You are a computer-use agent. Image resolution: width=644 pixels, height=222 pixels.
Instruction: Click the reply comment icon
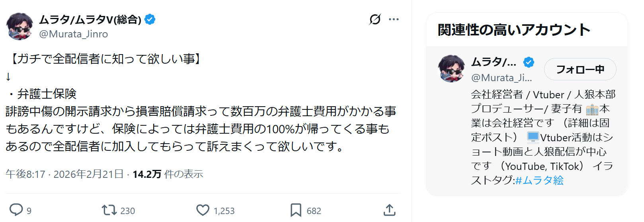click(16, 210)
